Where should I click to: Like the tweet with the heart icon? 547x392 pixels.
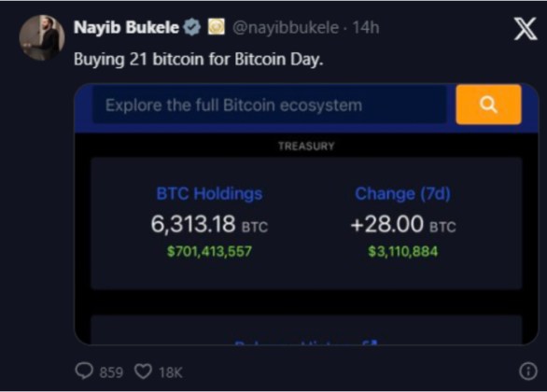tap(143, 371)
